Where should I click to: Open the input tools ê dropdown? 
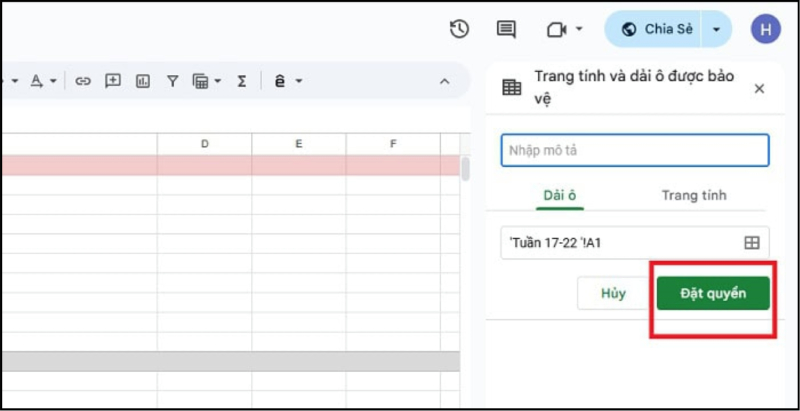pos(288,81)
